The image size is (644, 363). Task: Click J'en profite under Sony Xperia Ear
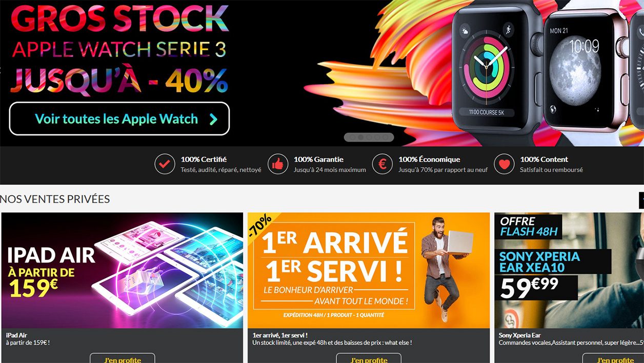tap(614, 358)
